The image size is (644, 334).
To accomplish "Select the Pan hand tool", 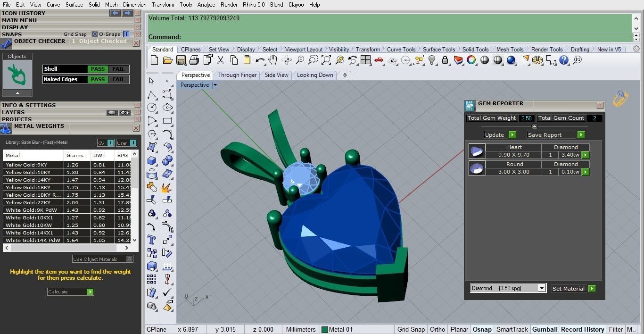I will click(x=272, y=60).
